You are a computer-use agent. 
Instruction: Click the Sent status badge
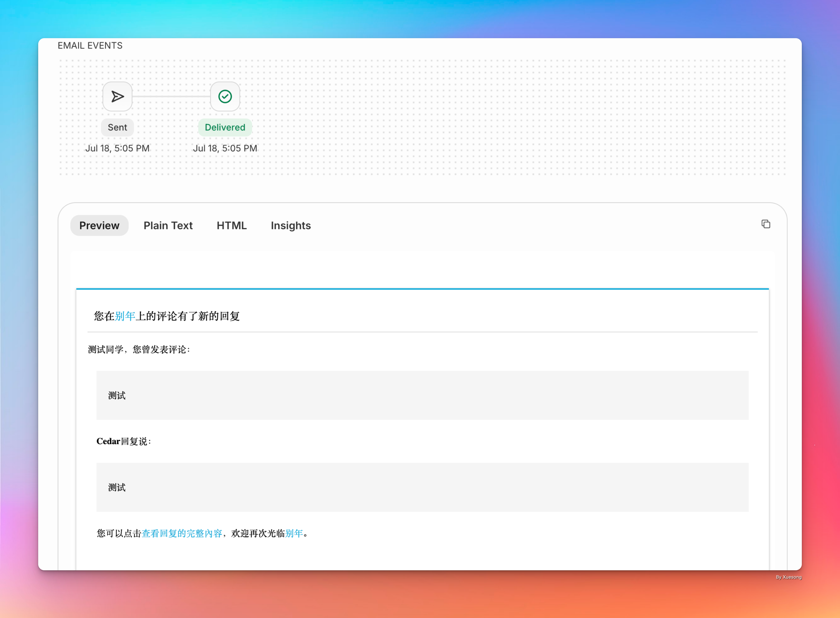(x=117, y=127)
